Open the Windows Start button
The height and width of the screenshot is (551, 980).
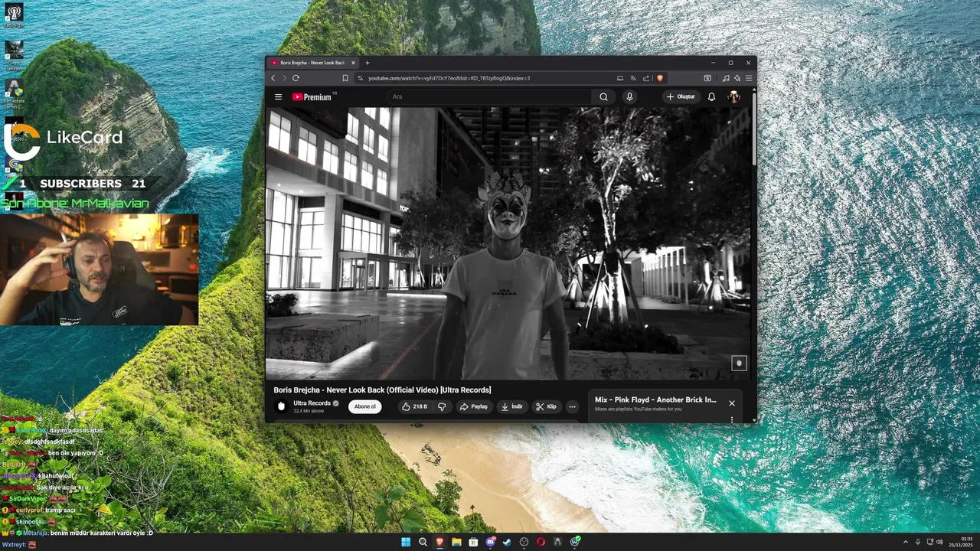tap(405, 542)
